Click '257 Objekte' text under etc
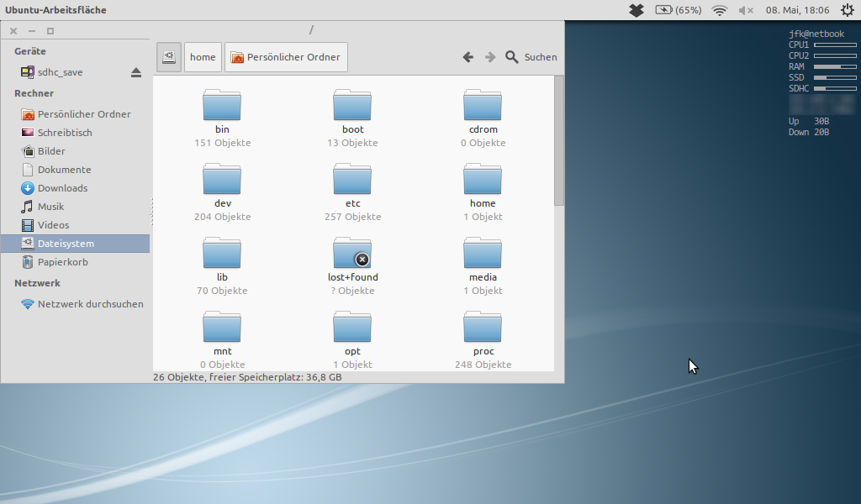 tap(352, 217)
